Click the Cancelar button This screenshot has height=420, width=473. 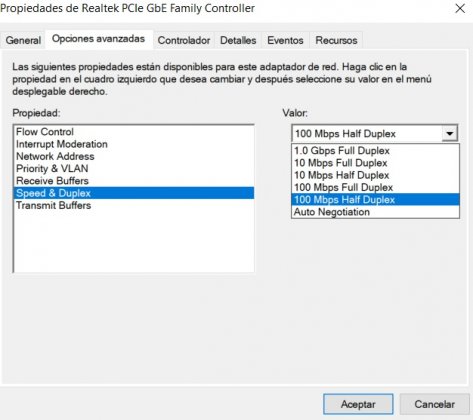point(434,404)
